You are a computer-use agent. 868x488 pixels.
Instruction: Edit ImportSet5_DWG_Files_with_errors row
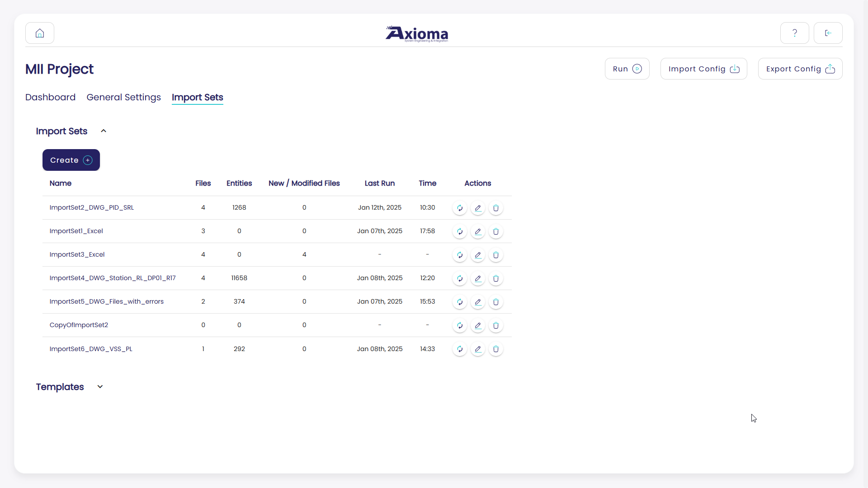pos(478,302)
